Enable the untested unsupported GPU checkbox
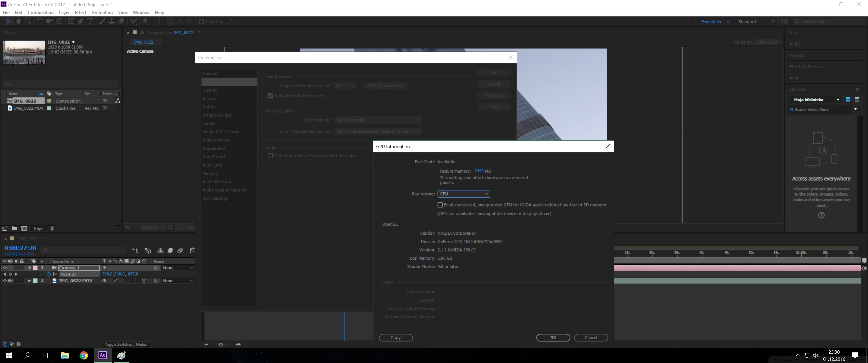The height and width of the screenshot is (363, 868). tap(440, 205)
